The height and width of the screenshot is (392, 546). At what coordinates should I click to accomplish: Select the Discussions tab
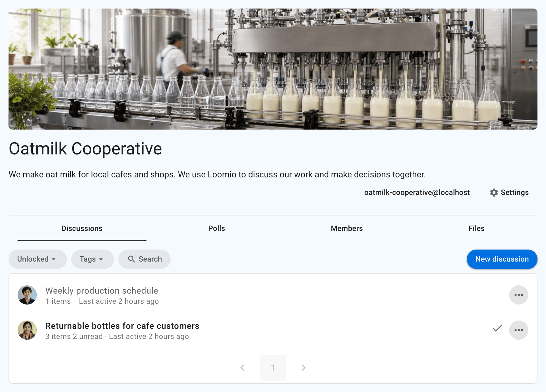82,228
